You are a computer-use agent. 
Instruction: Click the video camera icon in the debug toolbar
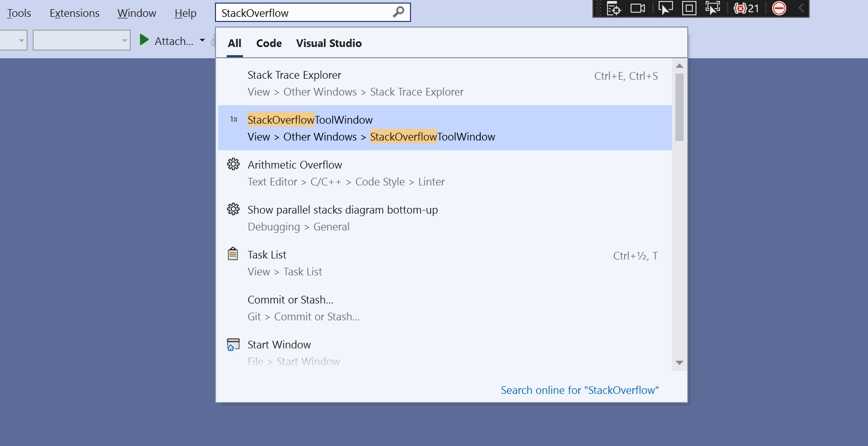pyautogui.click(x=638, y=8)
